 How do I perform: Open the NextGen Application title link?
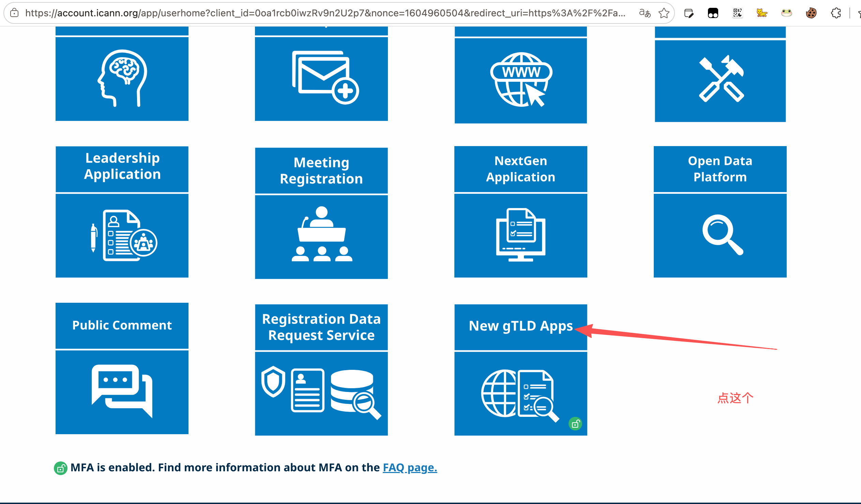521,169
